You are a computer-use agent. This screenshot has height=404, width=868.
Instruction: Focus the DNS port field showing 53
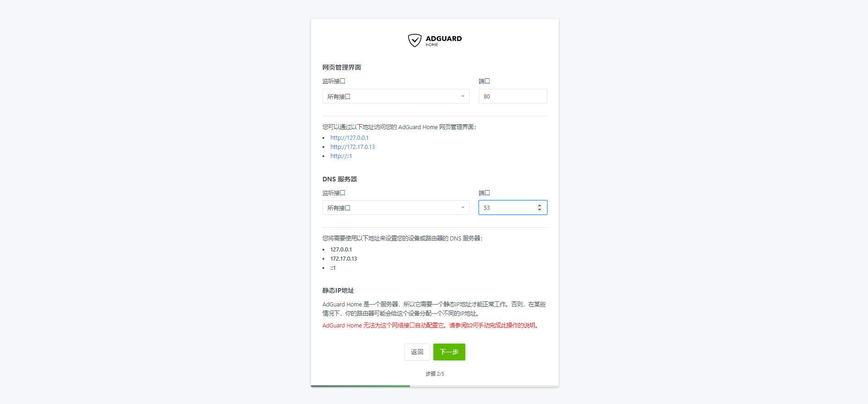[x=508, y=207]
